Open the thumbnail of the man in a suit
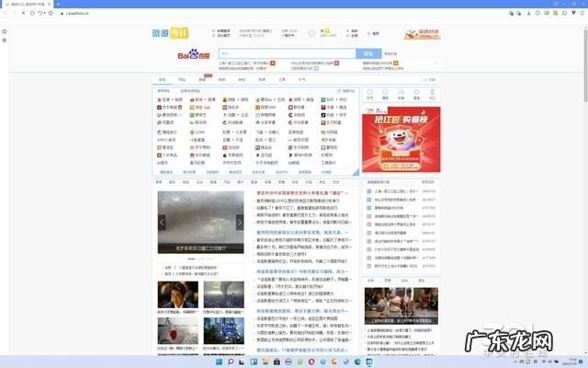The height and width of the screenshot is (368, 588). (x=178, y=294)
